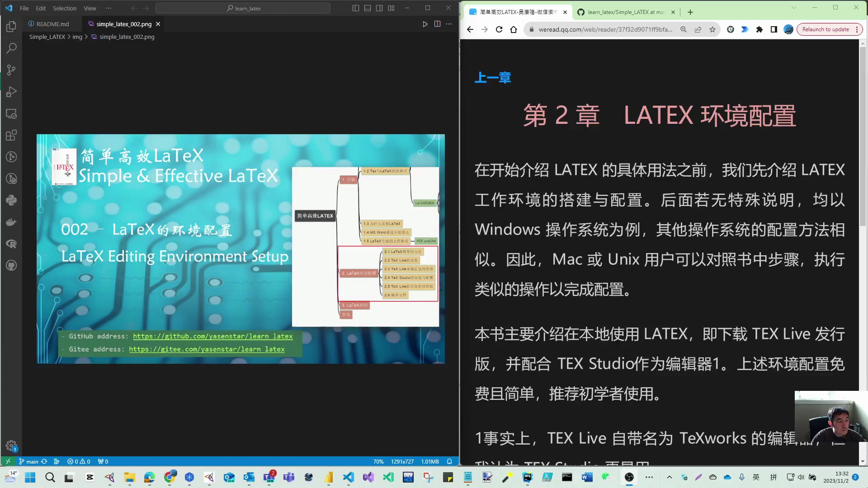Open the Search view in VS Code
The height and width of the screenshot is (488, 868).
tap(11, 48)
